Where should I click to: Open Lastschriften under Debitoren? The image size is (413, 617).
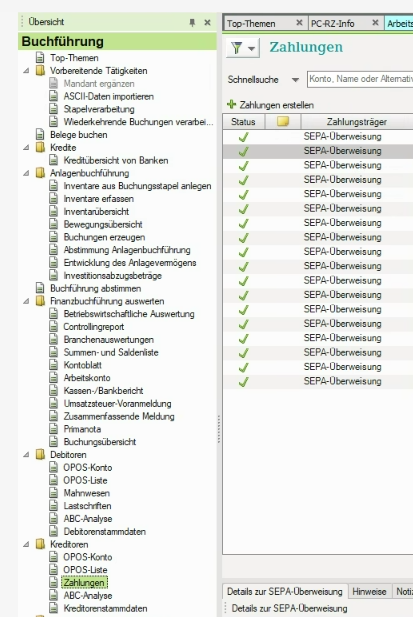(87, 506)
